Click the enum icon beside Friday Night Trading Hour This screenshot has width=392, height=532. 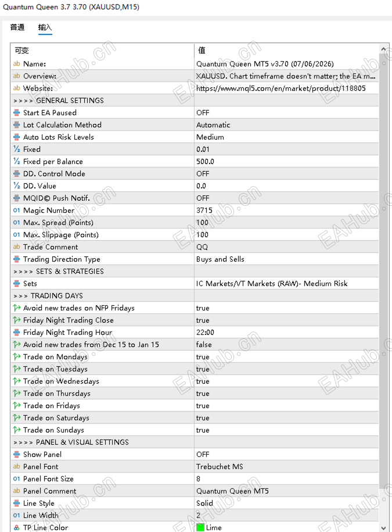click(x=16, y=333)
